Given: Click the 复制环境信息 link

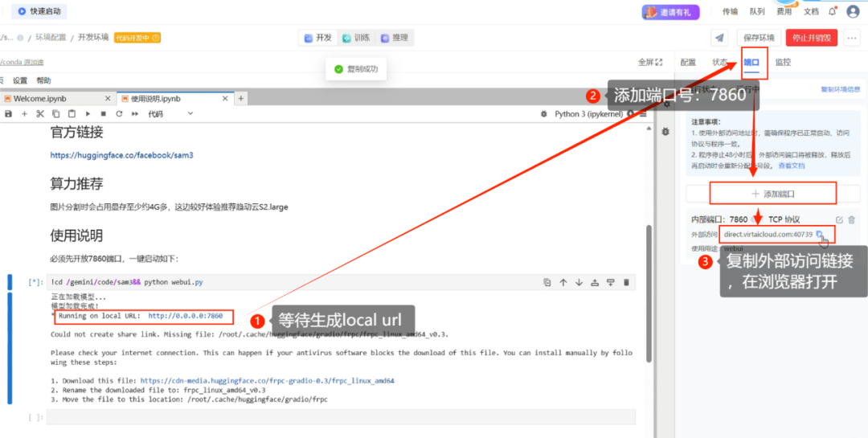Looking at the screenshot, I should pyautogui.click(x=841, y=89).
